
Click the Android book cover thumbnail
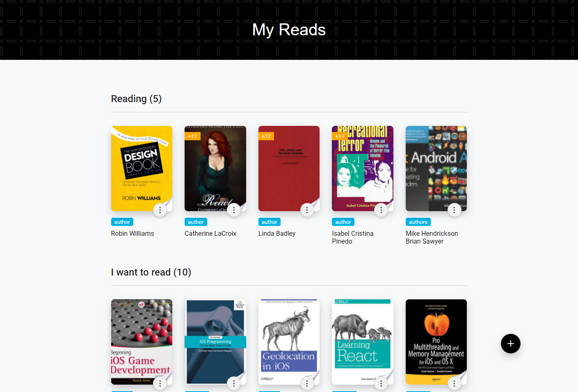[436, 169]
